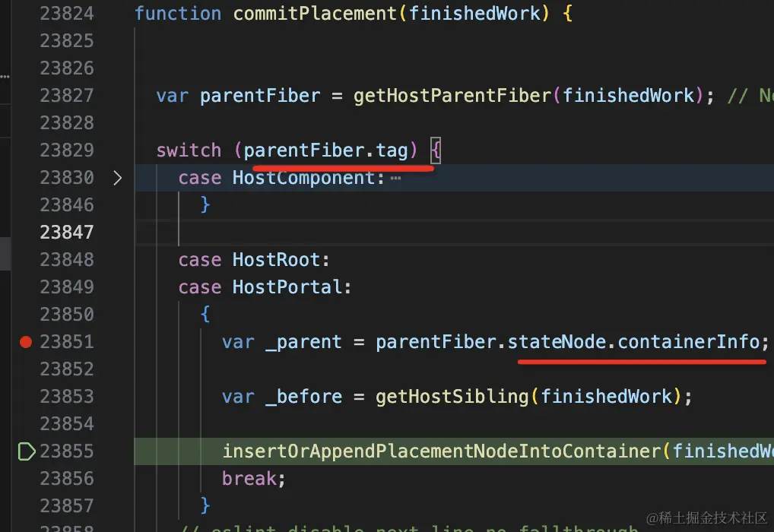
Task: Expand the folded HostComponent case with the chevron
Action: pyautogui.click(x=117, y=178)
